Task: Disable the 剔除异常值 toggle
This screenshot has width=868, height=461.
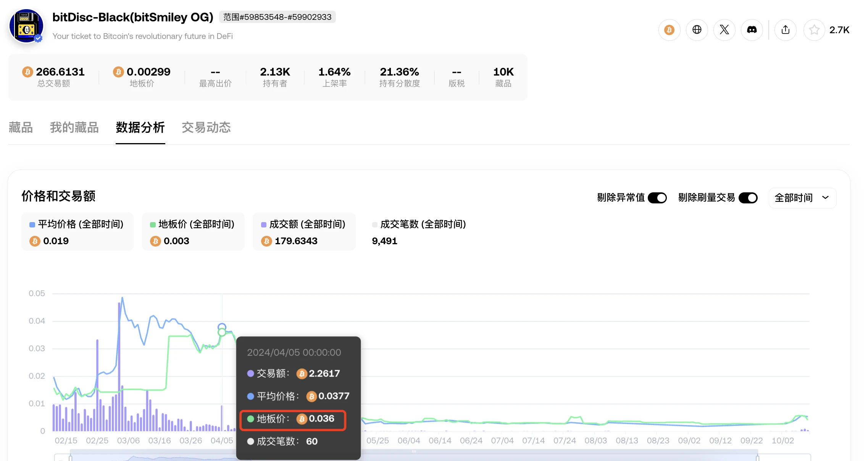Action: point(657,198)
